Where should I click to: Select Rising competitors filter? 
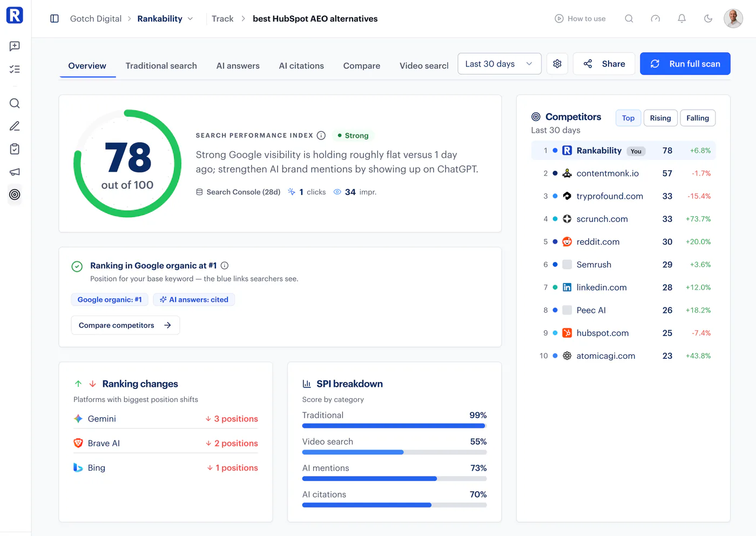660,118
